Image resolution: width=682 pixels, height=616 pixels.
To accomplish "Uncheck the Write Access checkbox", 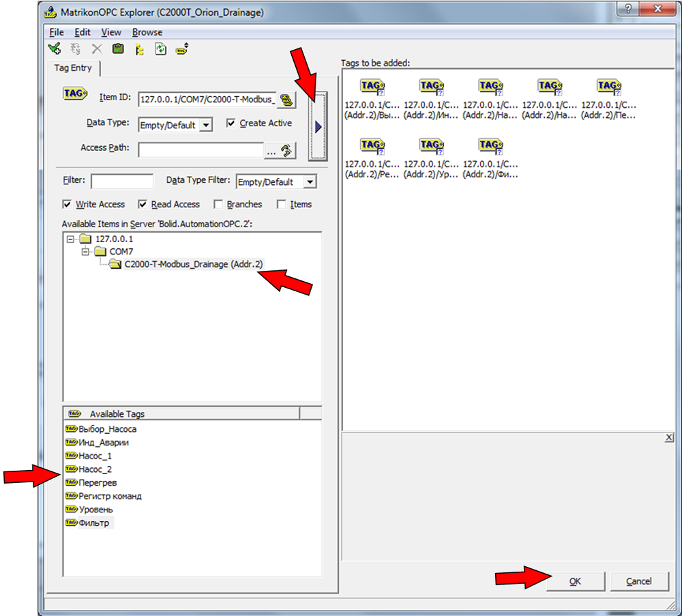I will (x=67, y=205).
